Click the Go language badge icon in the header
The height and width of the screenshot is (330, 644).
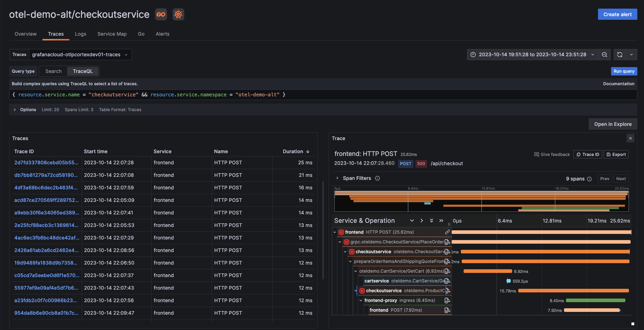[161, 14]
